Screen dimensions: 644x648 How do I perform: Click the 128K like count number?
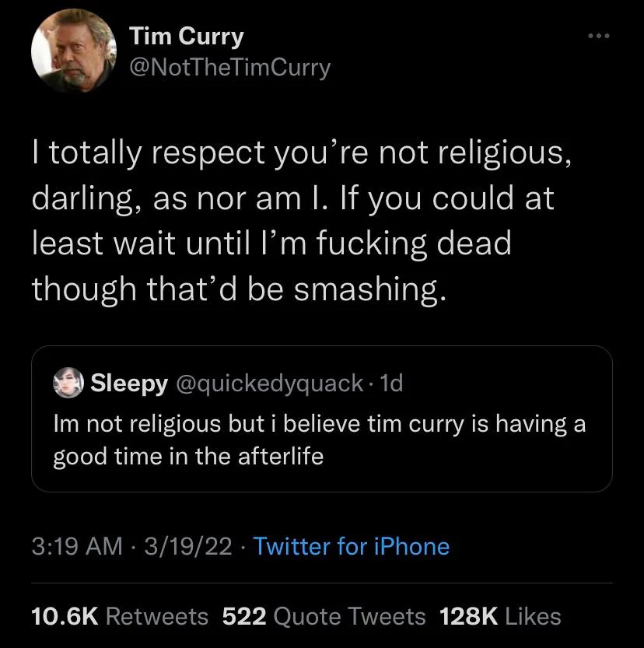tap(468, 617)
